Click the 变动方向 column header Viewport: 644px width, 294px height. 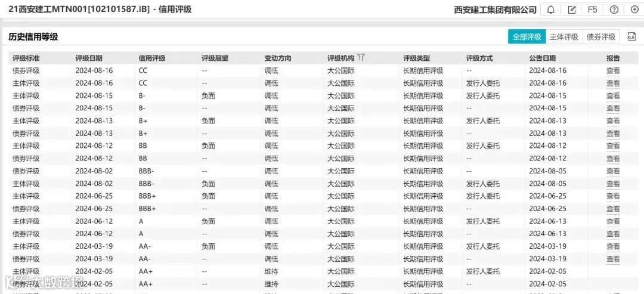click(278, 58)
